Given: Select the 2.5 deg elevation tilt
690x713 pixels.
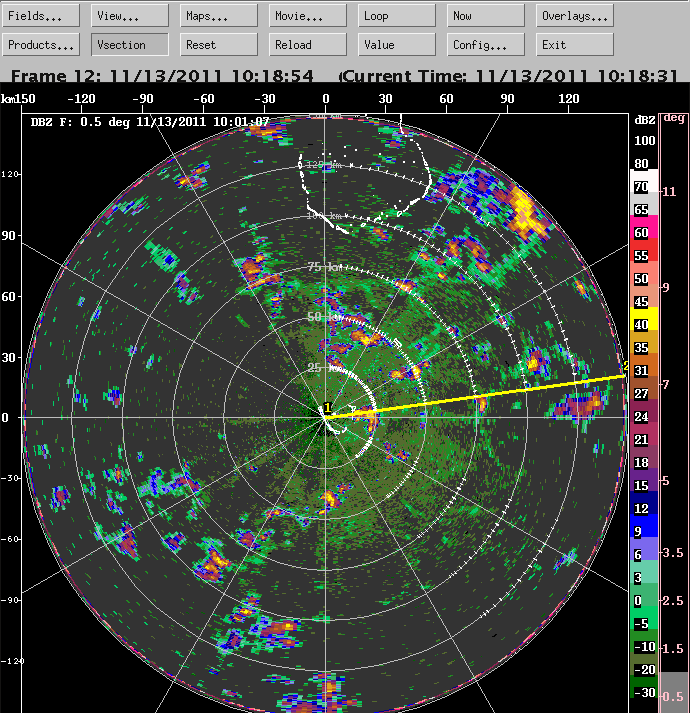Looking at the screenshot, I should (x=673, y=600).
